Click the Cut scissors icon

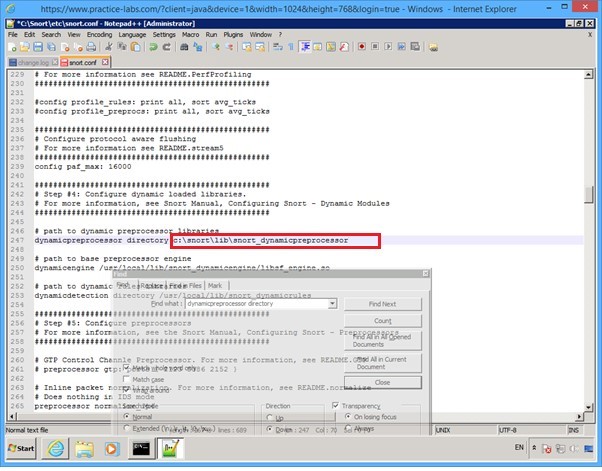point(109,47)
